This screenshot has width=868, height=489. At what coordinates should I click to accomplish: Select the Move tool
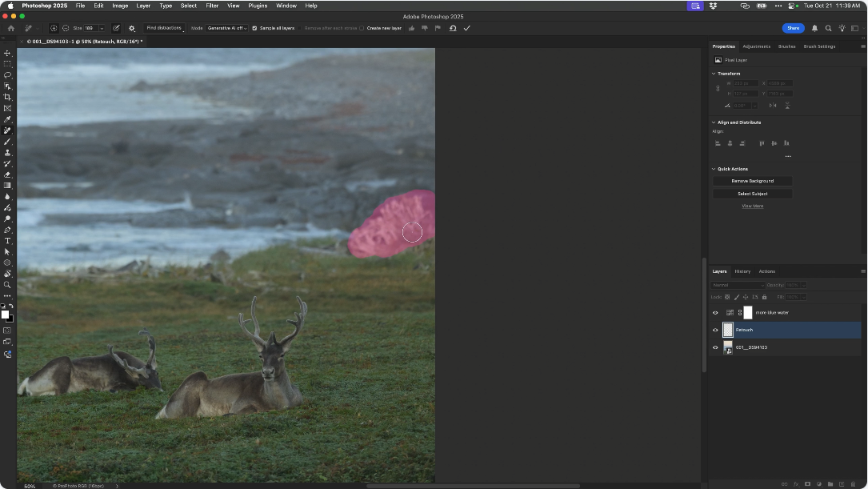pos(8,53)
